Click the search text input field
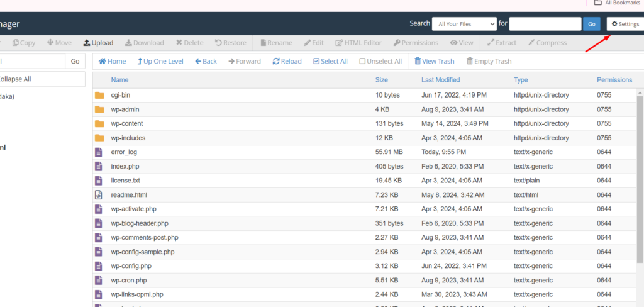 pos(545,24)
